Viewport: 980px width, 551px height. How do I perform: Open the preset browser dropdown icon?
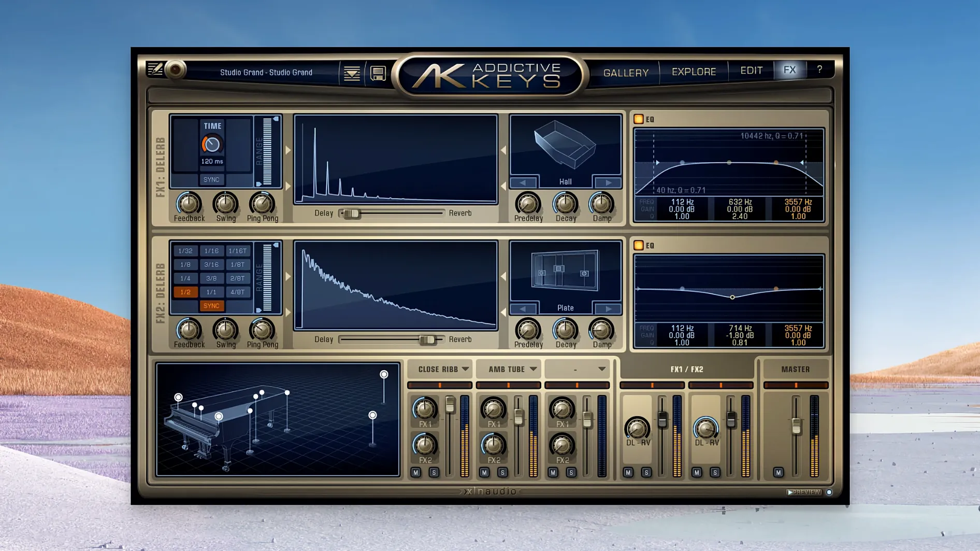pyautogui.click(x=352, y=73)
